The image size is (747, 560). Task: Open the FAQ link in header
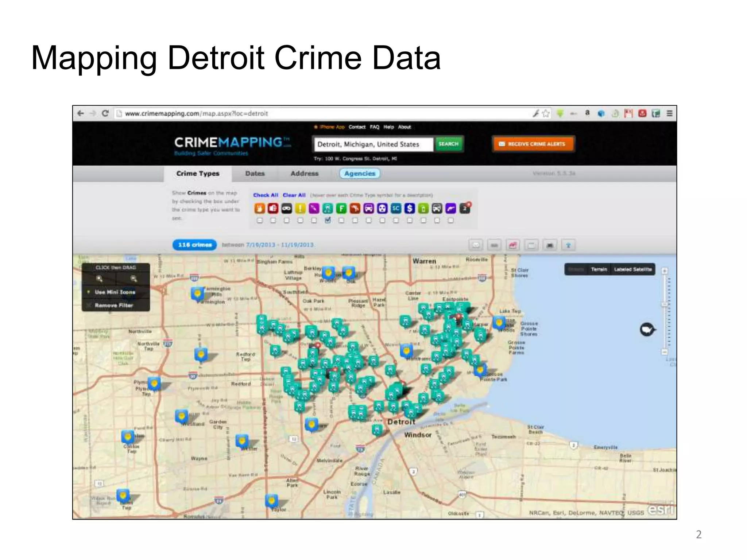click(375, 127)
